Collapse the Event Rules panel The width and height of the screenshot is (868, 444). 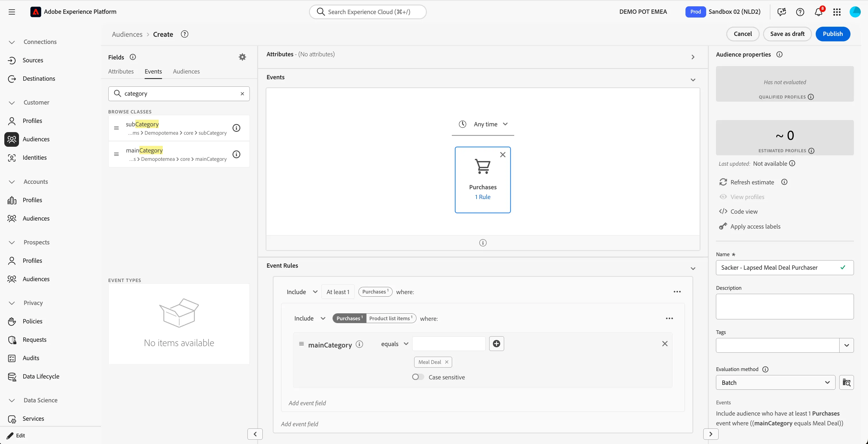pos(693,268)
